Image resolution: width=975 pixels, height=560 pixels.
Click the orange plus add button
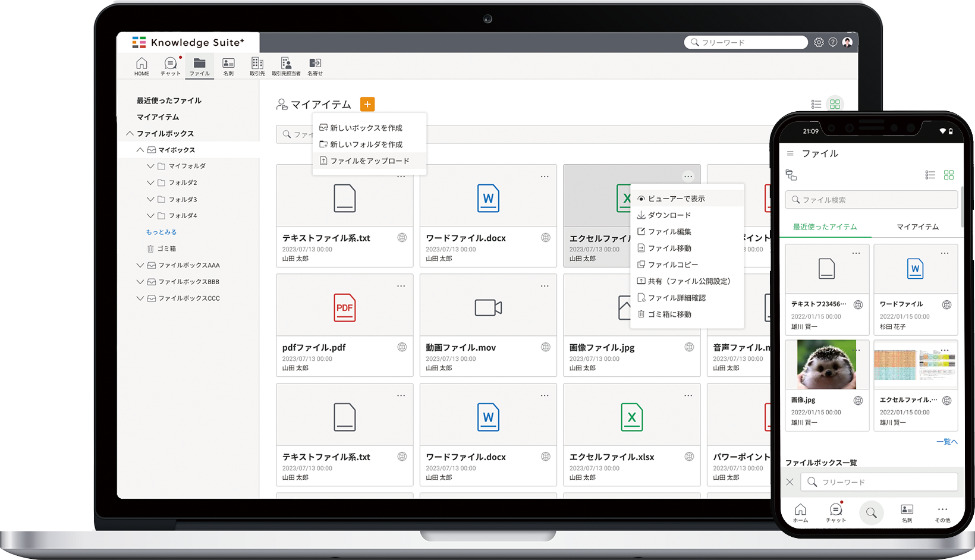(367, 105)
